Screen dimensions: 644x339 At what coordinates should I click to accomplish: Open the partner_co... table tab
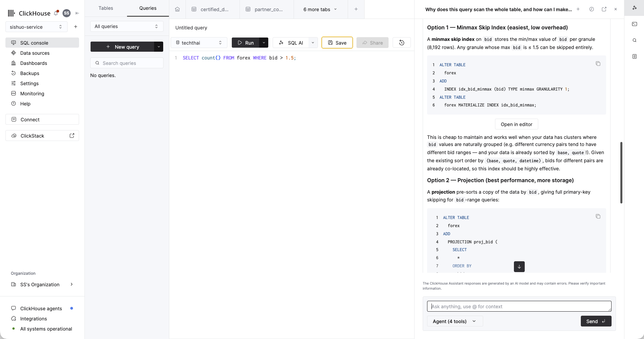coord(267,9)
